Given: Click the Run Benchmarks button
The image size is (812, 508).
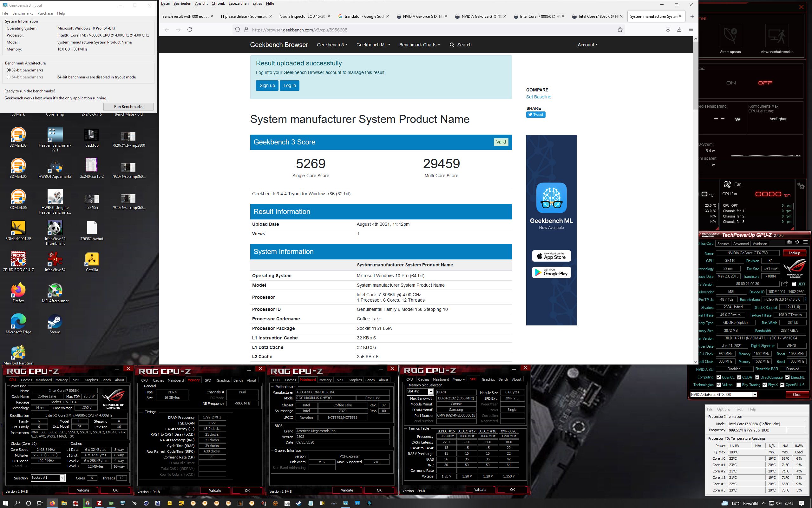Looking at the screenshot, I should 128,106.
